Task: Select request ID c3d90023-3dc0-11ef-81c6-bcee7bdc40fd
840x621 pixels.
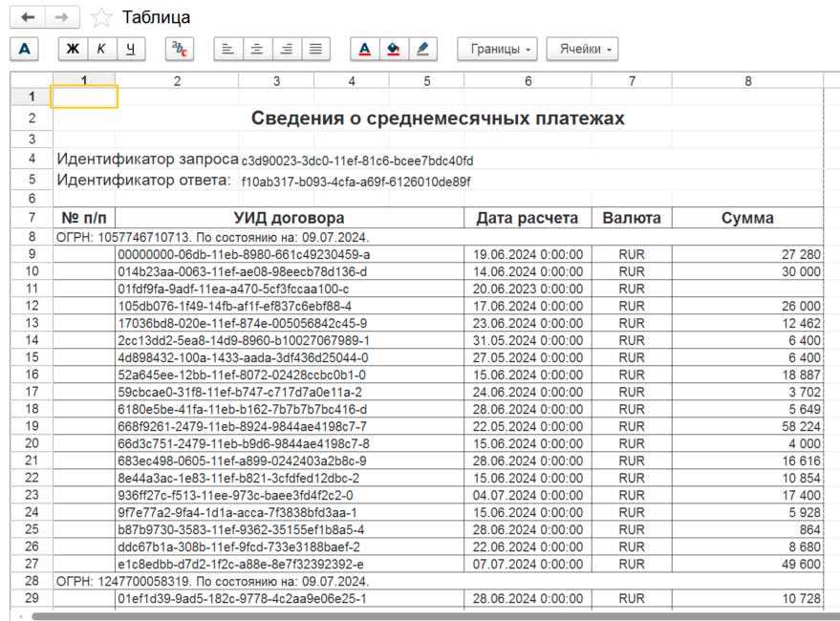Action: (x=356, y=161)
